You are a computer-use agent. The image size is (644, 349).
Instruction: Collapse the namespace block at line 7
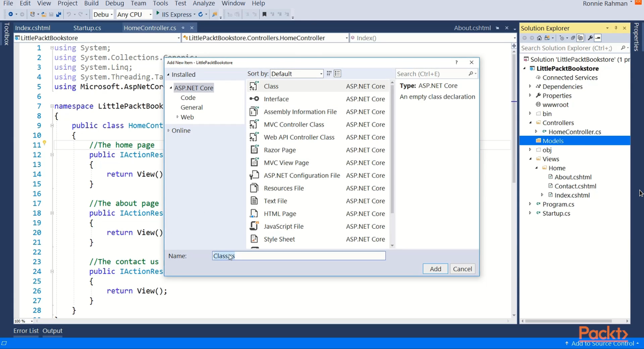52,106
